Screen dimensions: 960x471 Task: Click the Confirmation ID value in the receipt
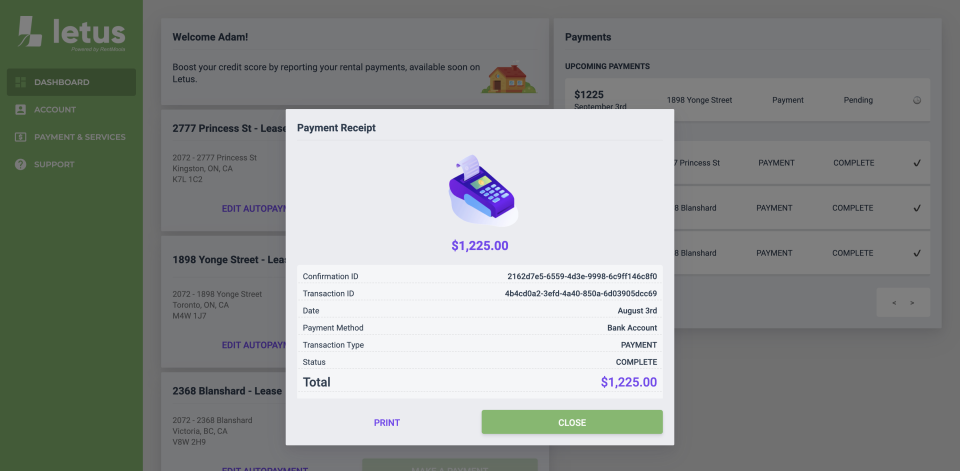581,276
